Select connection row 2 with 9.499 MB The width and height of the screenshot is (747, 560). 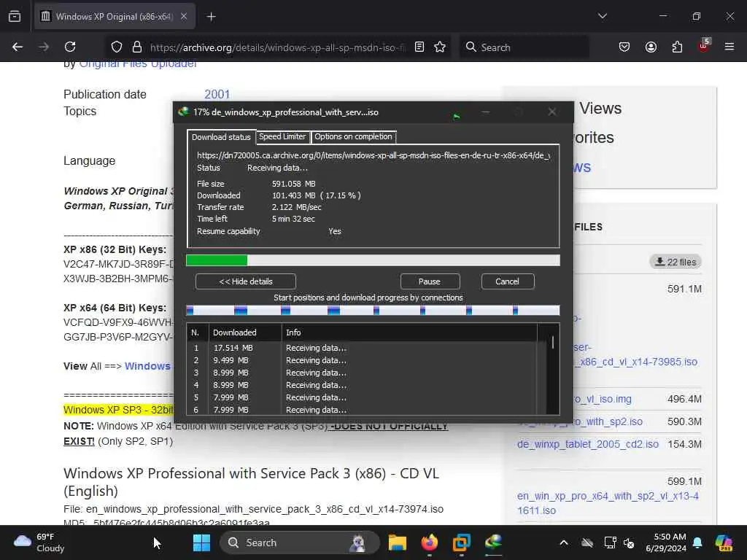tap(362, 360)
